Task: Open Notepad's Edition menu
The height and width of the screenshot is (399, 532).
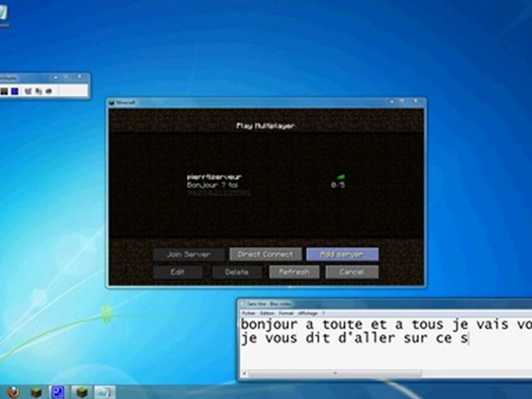Action: click(x=267, y=313)
